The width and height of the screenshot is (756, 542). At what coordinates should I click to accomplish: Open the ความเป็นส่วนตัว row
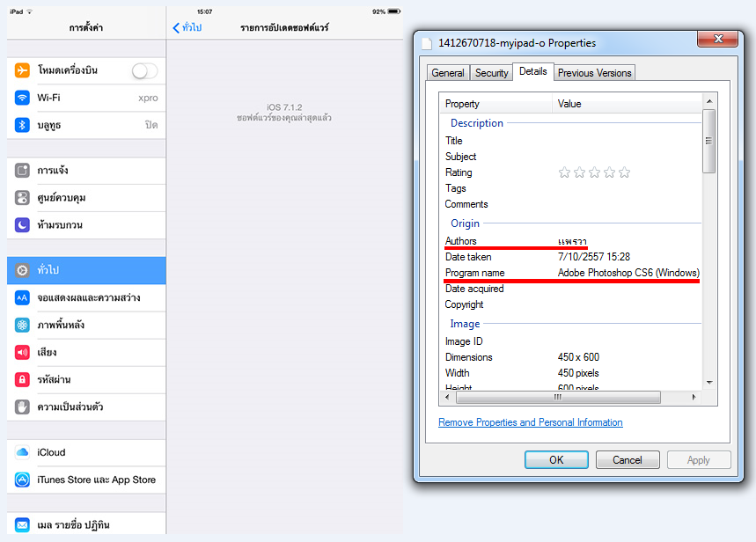[x=86, y=407]
